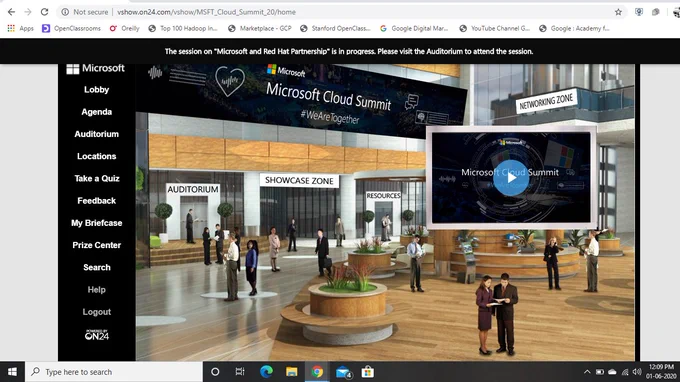680x382 pixels.
Task: Enter the NETWORKING ZONE sign
Action: click(546, 102)
